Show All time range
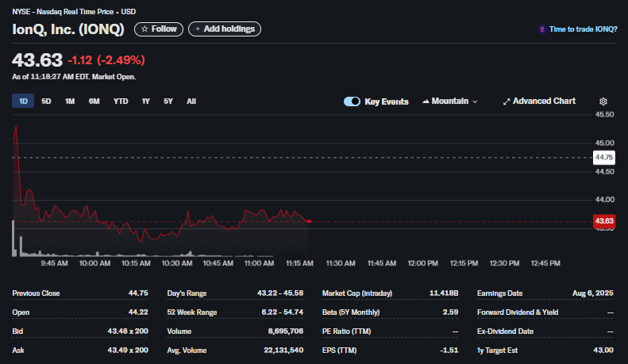The width and height of the screenshot is (628, 364). (x=191, y=102)
